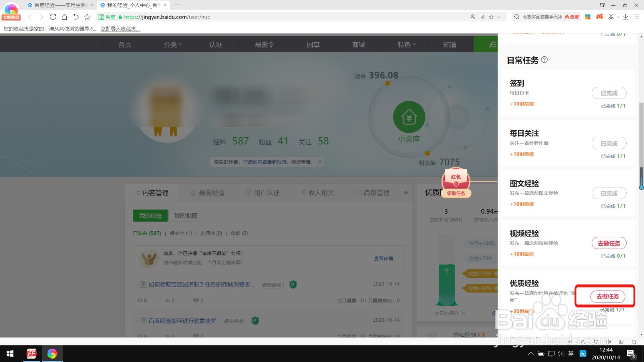Open the browser home page icon
The width and height of the screenshot is (644, 362).
click(64, 17)
